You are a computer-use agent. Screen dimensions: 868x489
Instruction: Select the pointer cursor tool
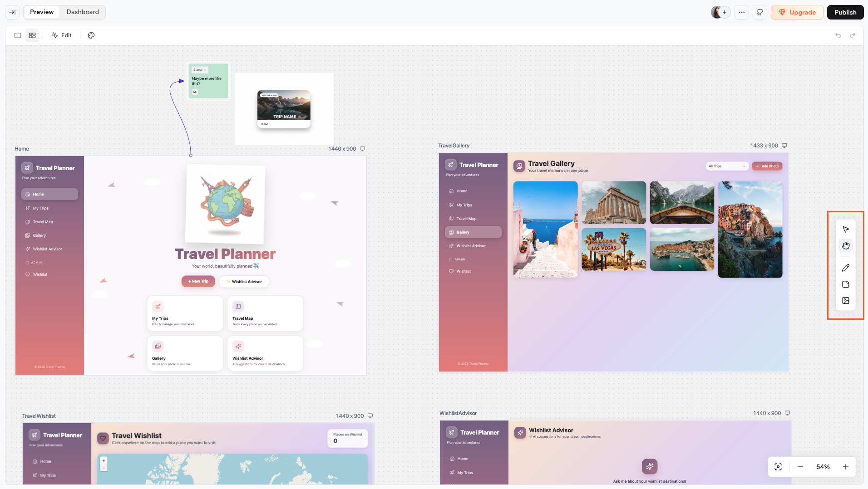[x=846, y=230]
